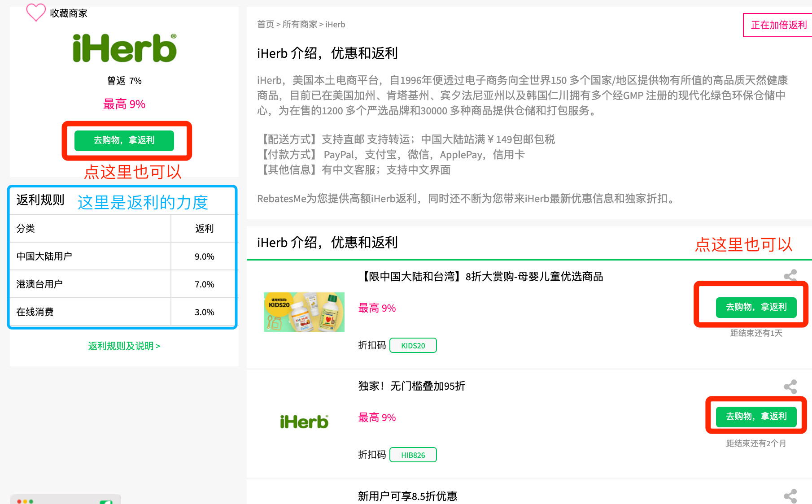Click the heart icon to favorite merchant
The image size is (812, 504).
pyautogui.click(x=36, y=12)
